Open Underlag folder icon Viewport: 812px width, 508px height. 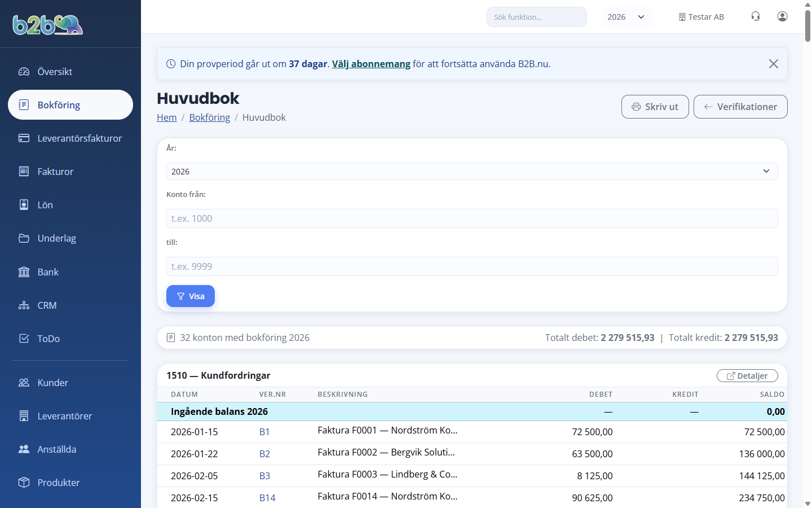click(x=24, y=238)
